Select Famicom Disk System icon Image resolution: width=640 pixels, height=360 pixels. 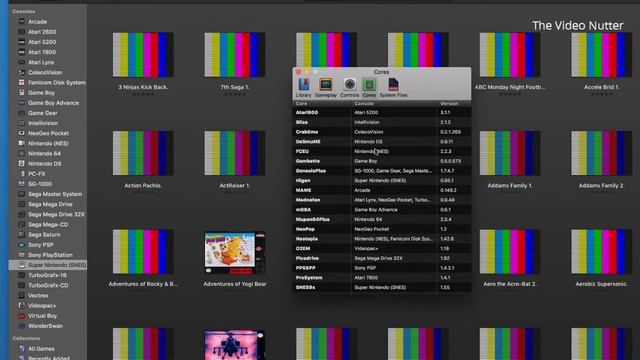pyautogui.click(x=22, y=82)
